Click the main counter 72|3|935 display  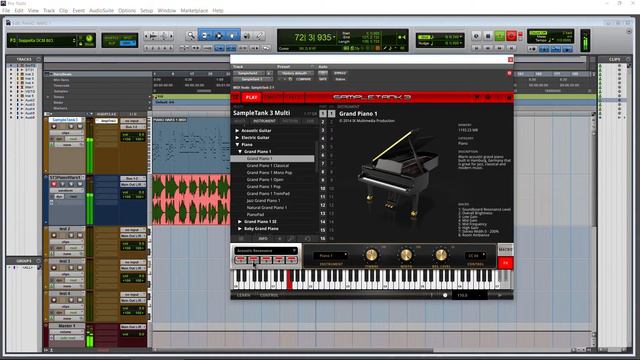(x=313, y=38)
